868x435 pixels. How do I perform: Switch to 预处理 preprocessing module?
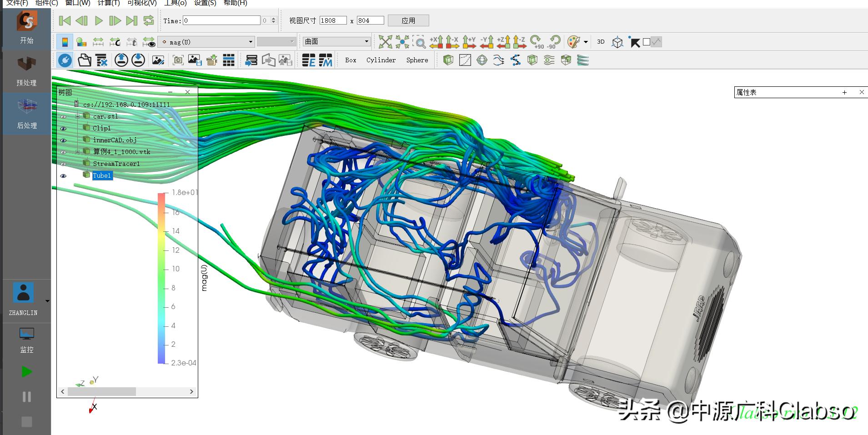[x=26, y=71]
